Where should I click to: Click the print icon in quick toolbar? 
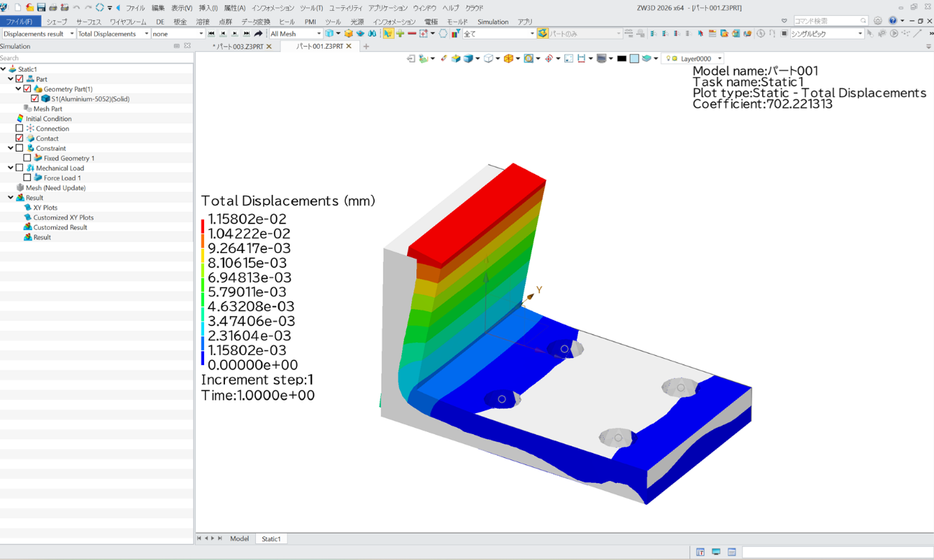pyautogui.click(x=52, y=7)
